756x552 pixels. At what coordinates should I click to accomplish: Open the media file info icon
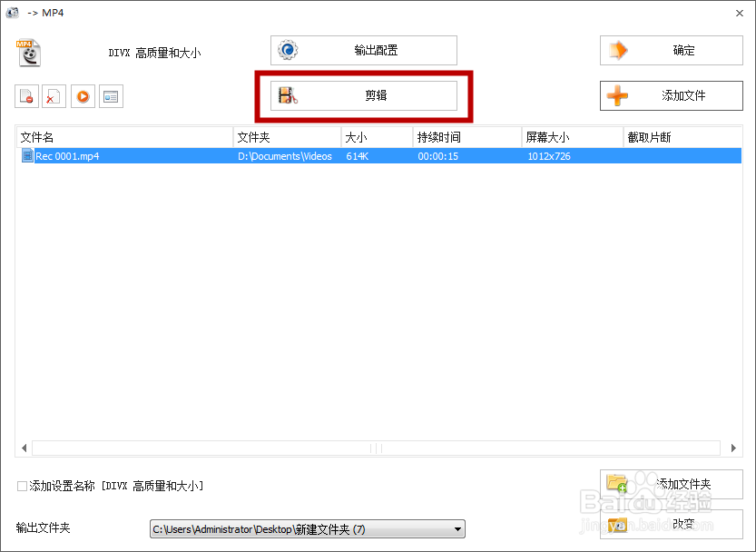point(111,96)
